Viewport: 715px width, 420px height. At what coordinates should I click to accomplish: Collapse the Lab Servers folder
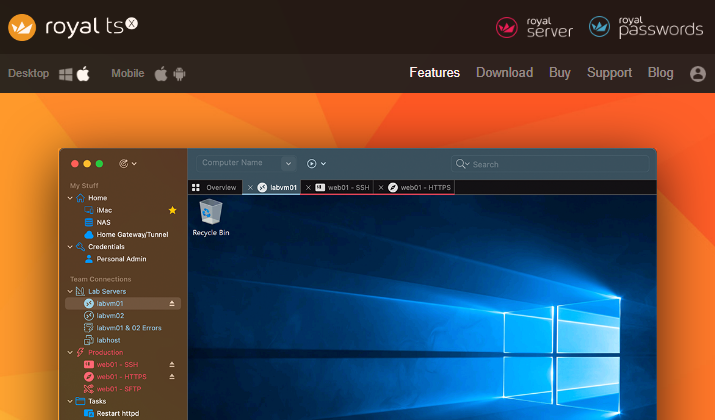[70, 291]
